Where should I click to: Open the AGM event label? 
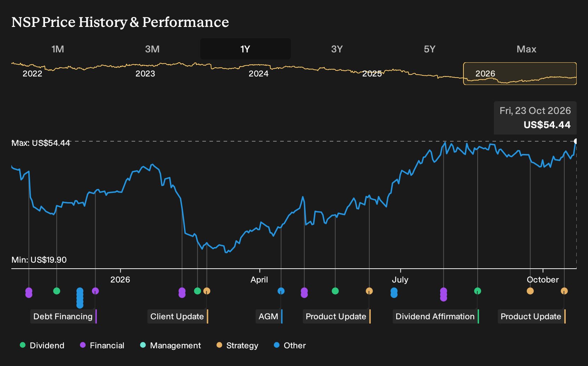[x=269, y=316]
